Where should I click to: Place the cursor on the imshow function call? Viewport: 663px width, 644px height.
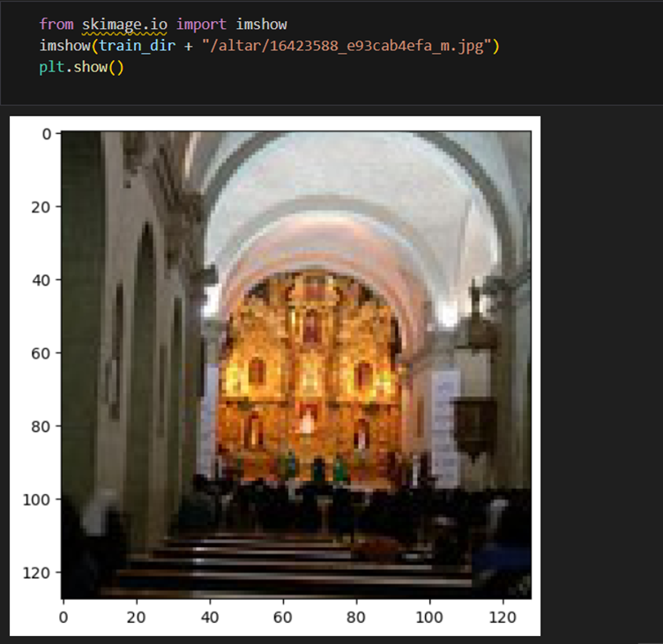(65, 46)
